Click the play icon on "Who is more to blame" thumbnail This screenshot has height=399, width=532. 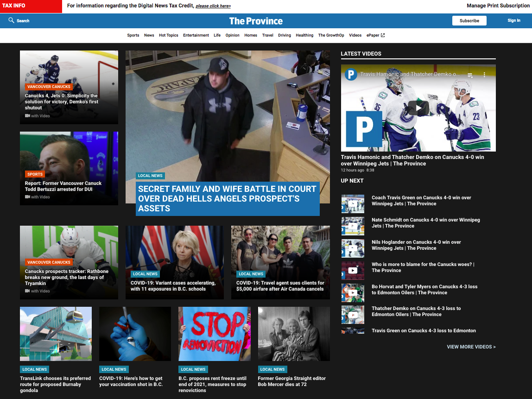click(353, 270)
